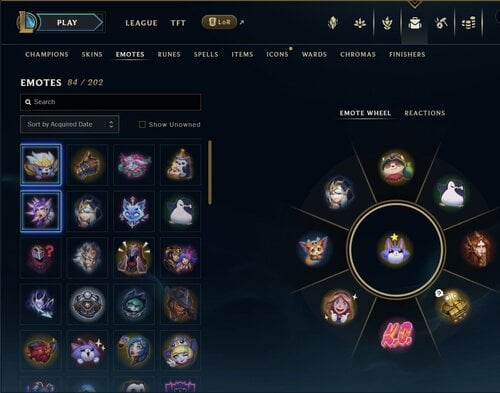The image size is (500, 393).
Task: Expand the Sort by Acquired Date dropdown
Action: point(70,124)
